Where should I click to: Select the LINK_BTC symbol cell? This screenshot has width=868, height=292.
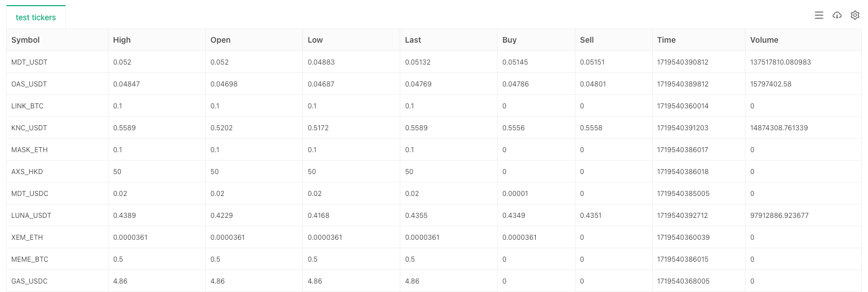click(x=28, y=106)
